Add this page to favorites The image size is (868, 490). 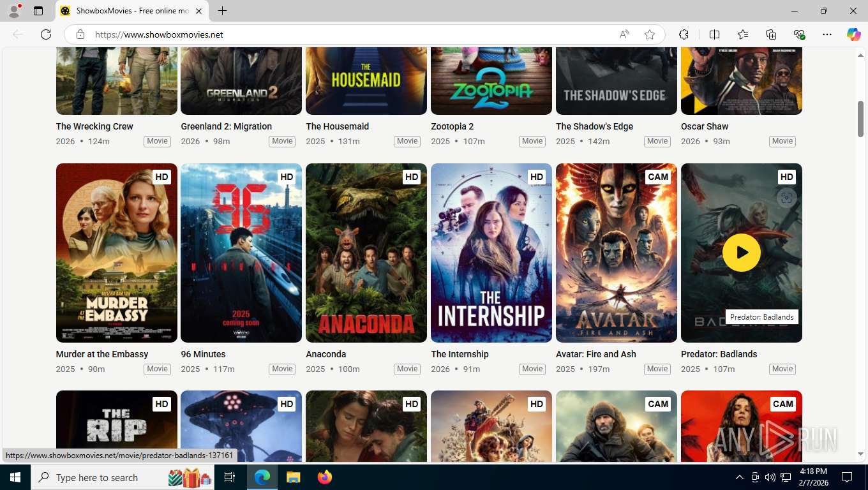pyautogui.click(x=650, y=34)
